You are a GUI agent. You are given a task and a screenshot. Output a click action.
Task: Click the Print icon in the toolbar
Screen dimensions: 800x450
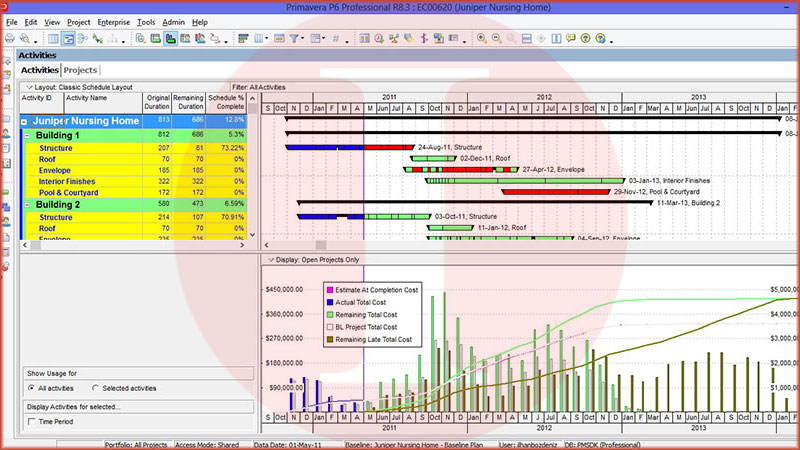pos(10,38)
